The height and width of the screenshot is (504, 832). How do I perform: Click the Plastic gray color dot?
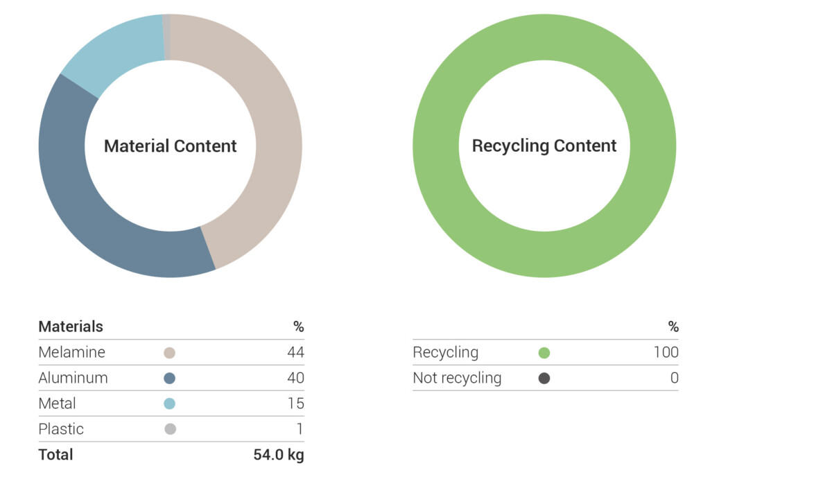point(170,429)
